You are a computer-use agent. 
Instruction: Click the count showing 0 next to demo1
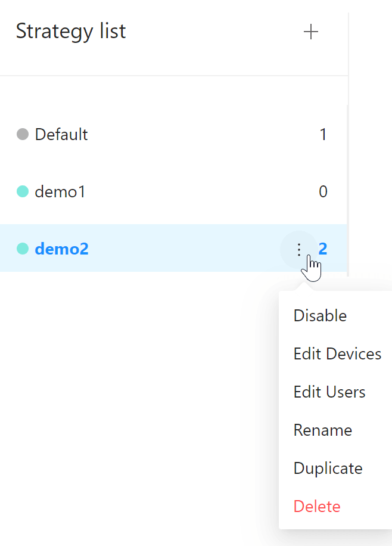(x=323, y=192)
